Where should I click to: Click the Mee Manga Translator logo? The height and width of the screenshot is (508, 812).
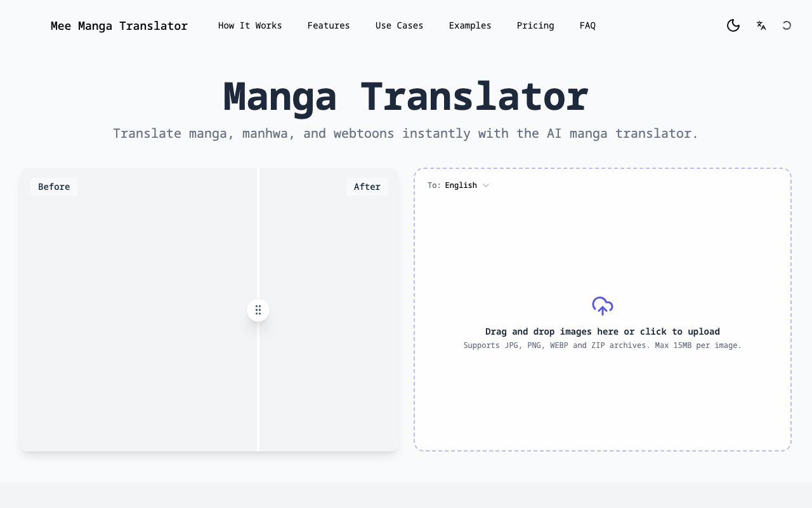click(x=119, y=26)
